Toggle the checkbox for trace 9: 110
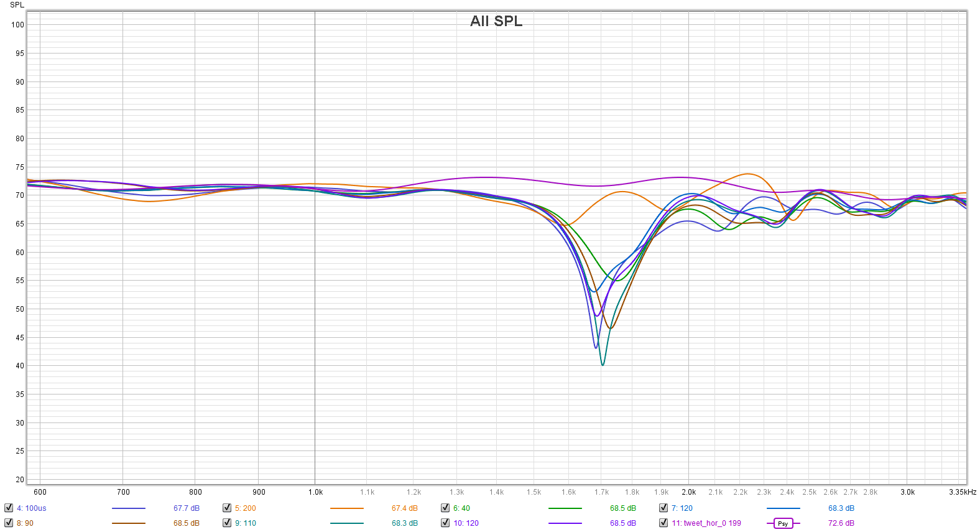 tap(227, 523)
